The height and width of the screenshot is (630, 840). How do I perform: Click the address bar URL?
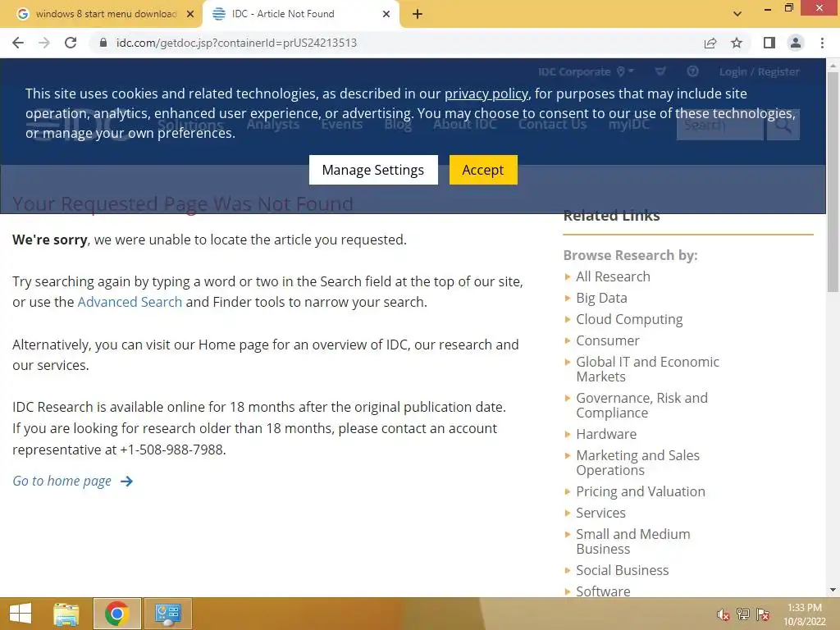[x=236, y=43]
